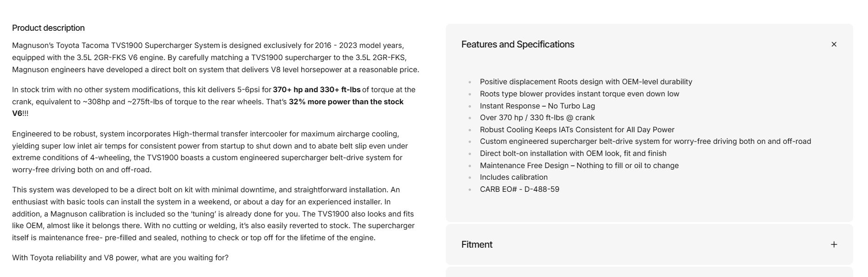868x277 pixels.
Task: Click 'Custom engineered supercharger belt-drive system' bullet
Action: click(x=645, y=142)
